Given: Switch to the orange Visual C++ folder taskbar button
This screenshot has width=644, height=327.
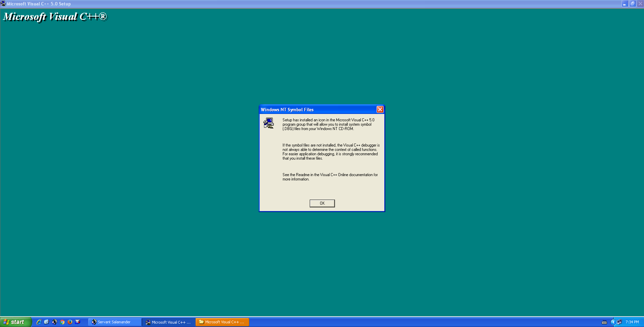Looking at the screenshot, I should (222, 322).
